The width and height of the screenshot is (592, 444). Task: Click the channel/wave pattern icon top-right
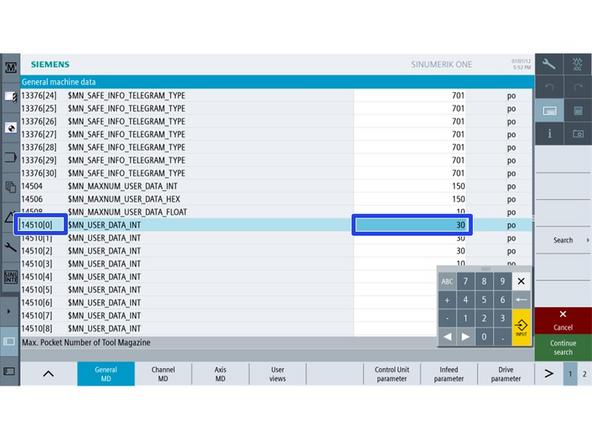pyautogui.click(x=578, y=64)
